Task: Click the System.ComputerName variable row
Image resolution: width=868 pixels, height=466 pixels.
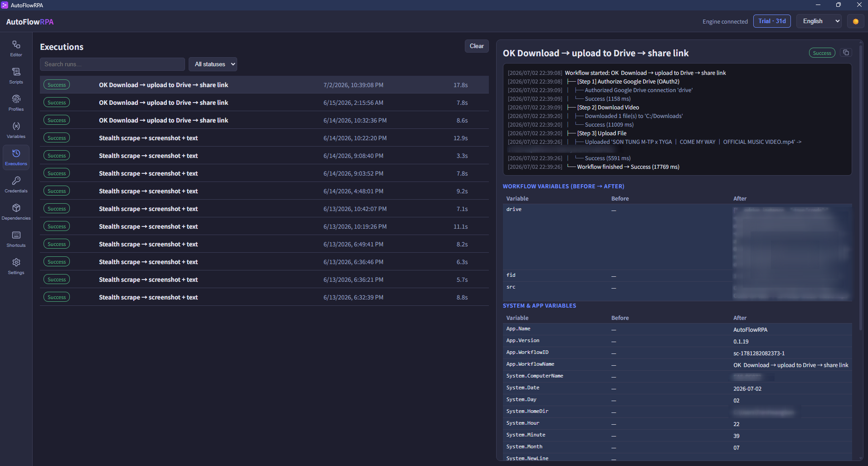Action: 677,377
